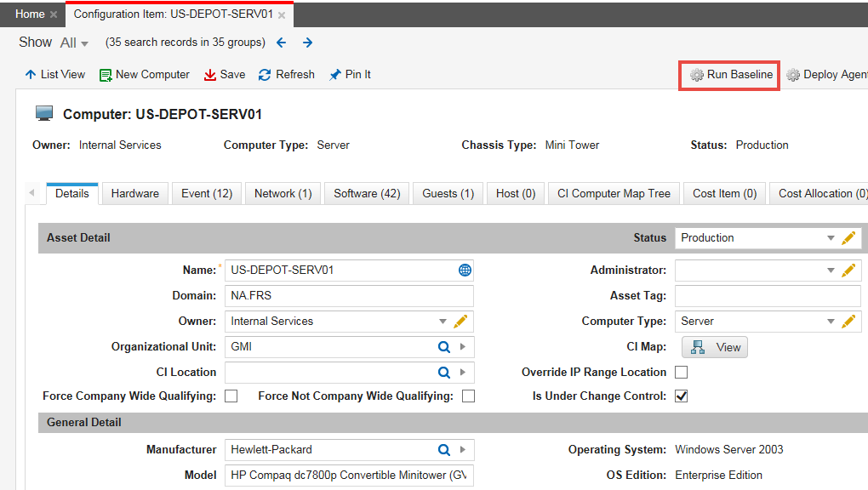This screenshot has height=490, width=868.
Task: Open the Status dropdown in Asset Detail
Action: pos(831,238)
